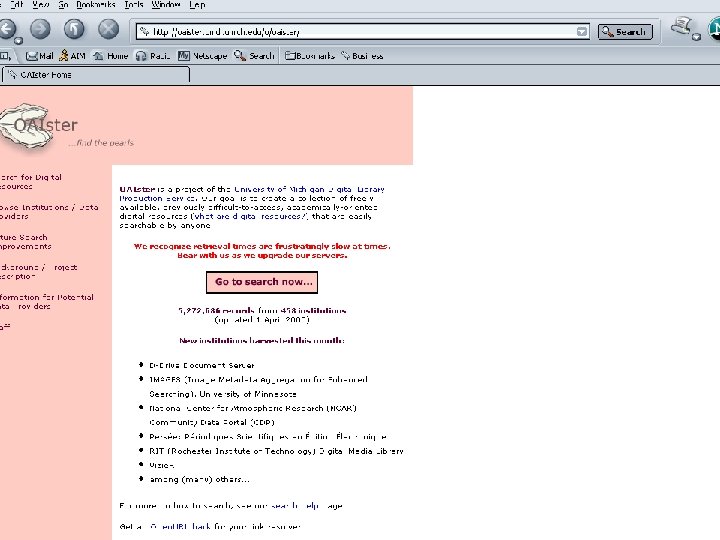Click the D-Drive Document Server list item
The width and height of the screenshot is (720, 540).
(x=202, y=366)
